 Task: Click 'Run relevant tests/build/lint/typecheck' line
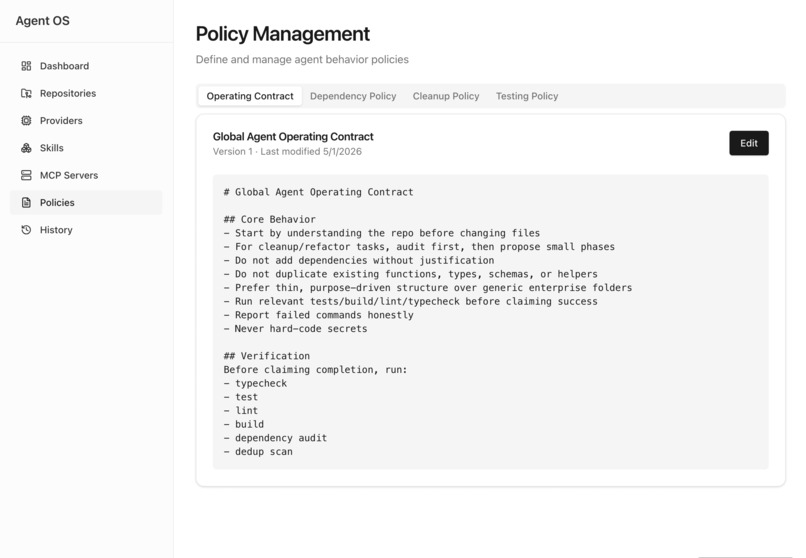(x=410, y=301)
